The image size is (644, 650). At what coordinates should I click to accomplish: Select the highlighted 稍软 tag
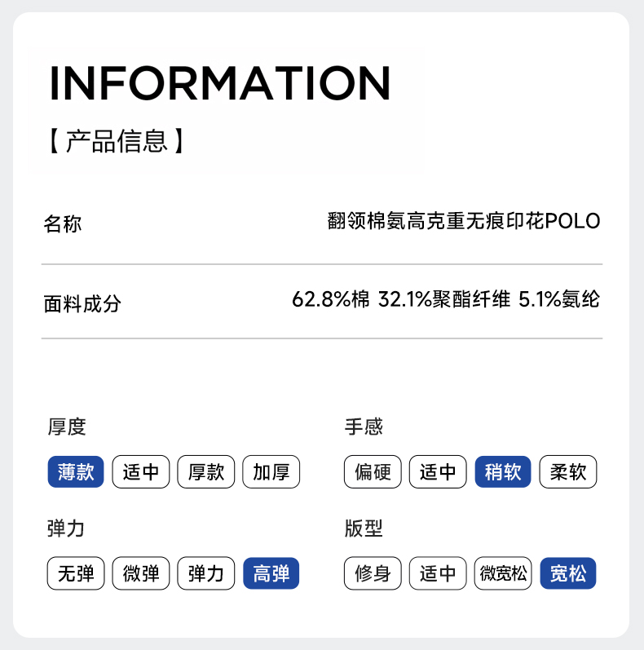point(503,471)
